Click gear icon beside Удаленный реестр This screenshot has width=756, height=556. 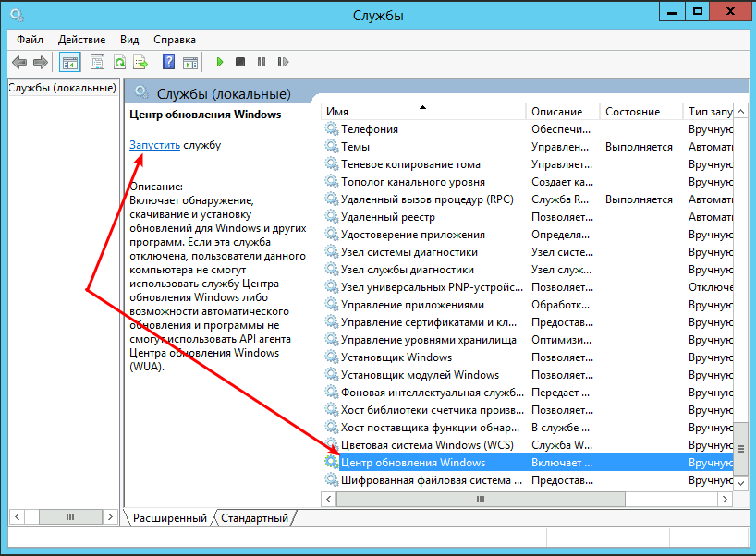pos(331,216)
